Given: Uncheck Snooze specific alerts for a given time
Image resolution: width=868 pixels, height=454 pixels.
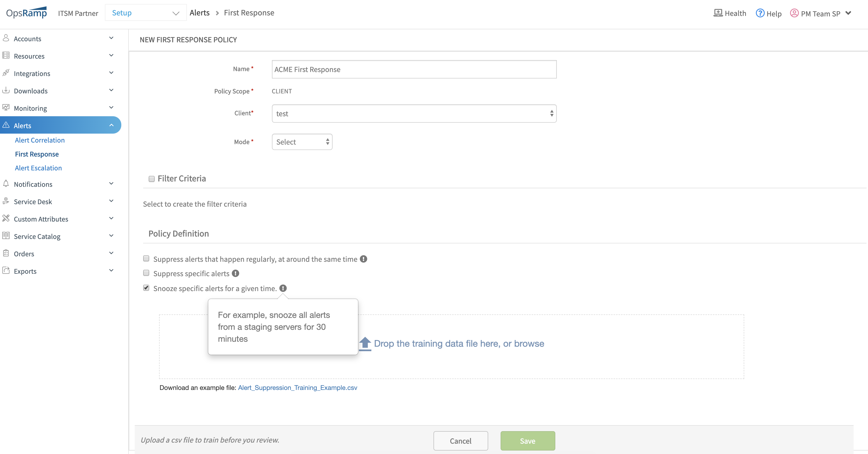Looking at the screenshot, I should [x=146, y=288].
